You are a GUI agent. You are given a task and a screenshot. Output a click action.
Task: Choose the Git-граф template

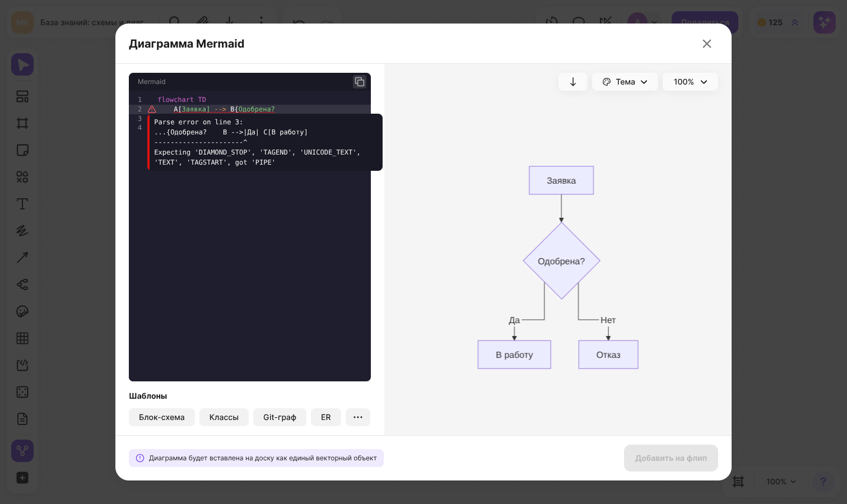click(x=280, y=417)
